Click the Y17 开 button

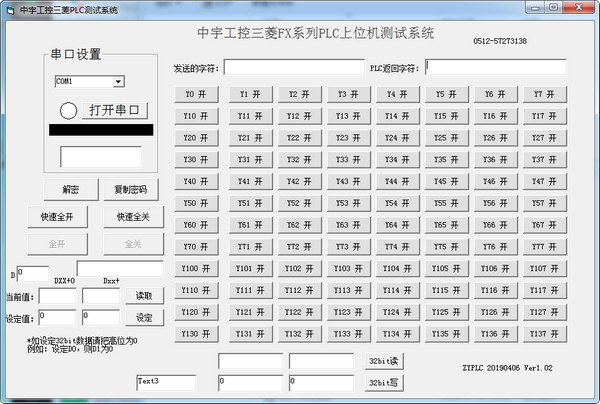pyautogui.click(x=545, y=116)
